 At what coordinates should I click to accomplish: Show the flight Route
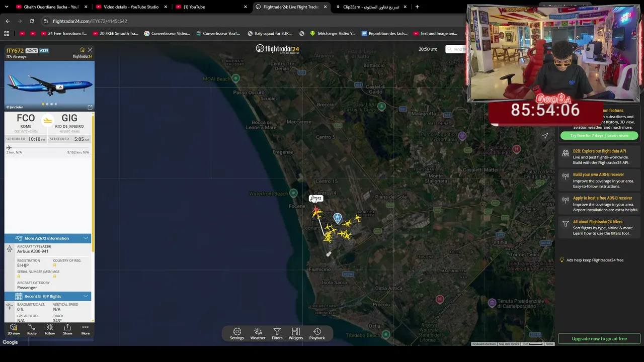tap(32, 330)
